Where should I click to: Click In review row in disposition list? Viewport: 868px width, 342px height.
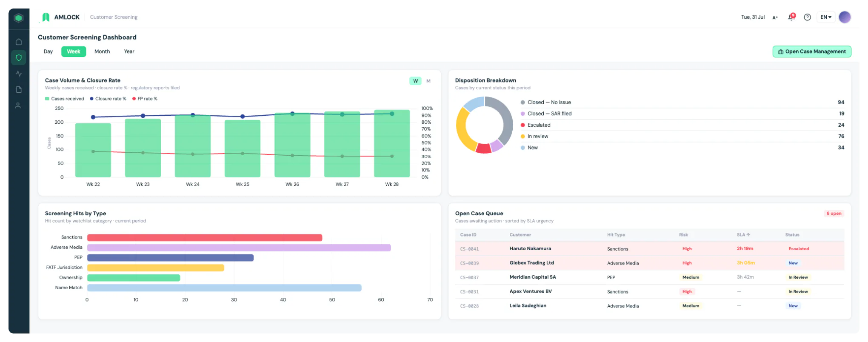tap(682, 137)
